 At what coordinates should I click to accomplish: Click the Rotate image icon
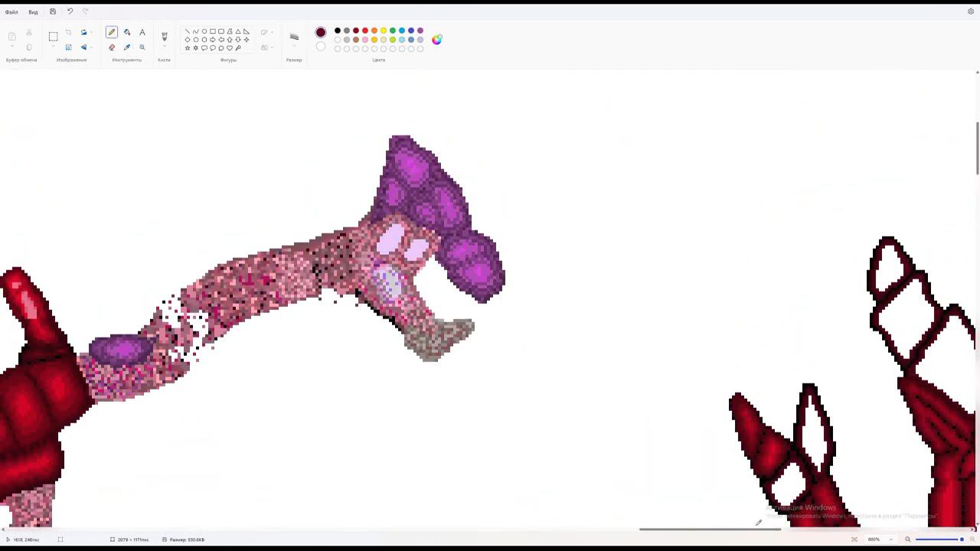[x=83, y=32]
